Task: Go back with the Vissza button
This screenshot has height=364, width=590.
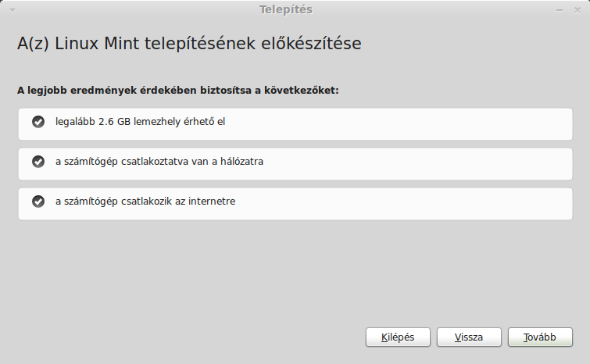Action: 469,337
